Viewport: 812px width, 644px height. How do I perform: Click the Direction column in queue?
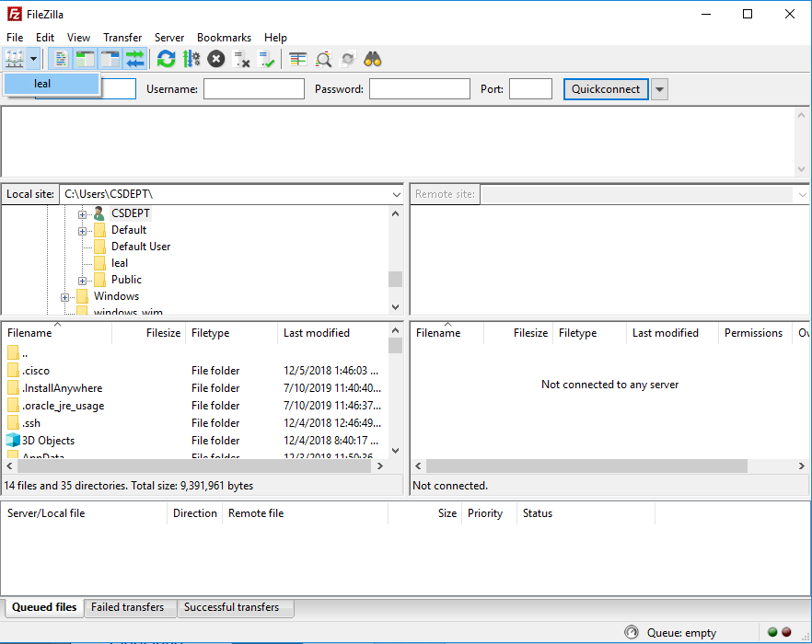pos(195,513)
